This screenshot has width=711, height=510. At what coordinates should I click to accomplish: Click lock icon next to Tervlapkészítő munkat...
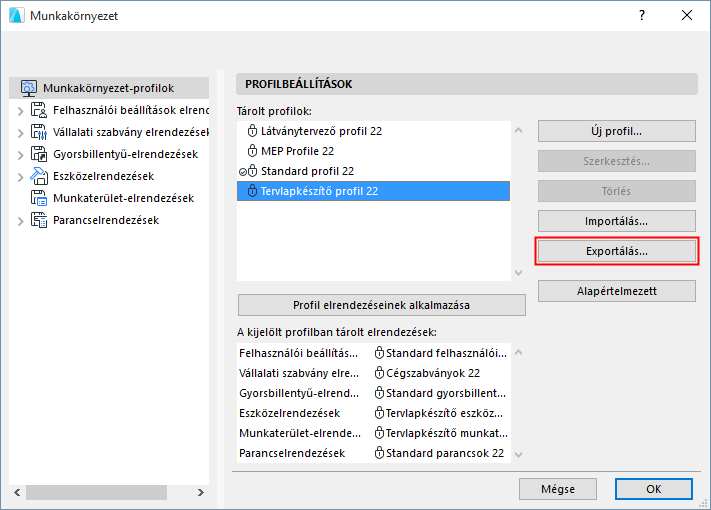coord(380,433)
